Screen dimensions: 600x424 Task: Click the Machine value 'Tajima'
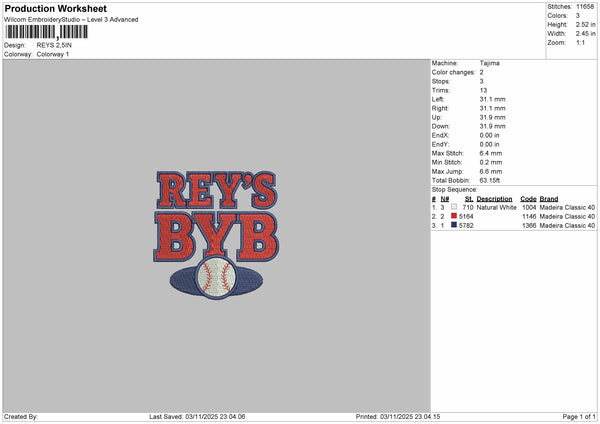(x=489, y=63)
